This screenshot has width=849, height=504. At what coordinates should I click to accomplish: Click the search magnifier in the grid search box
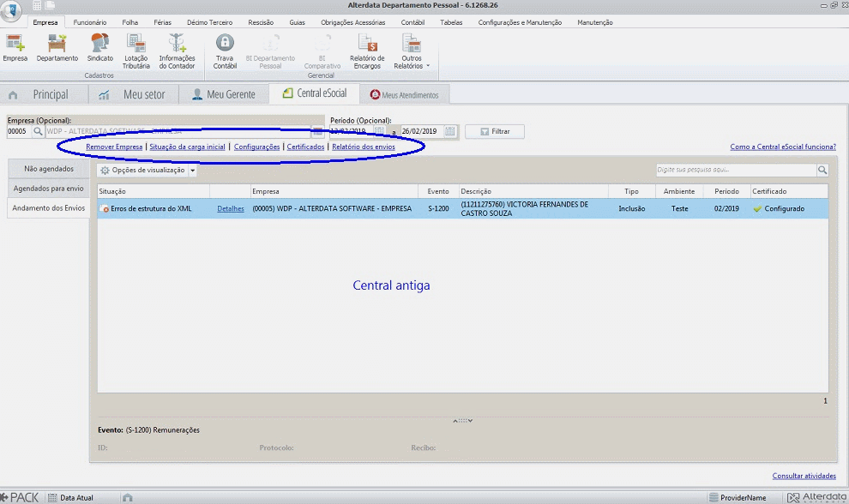click(x=822, y=170)
